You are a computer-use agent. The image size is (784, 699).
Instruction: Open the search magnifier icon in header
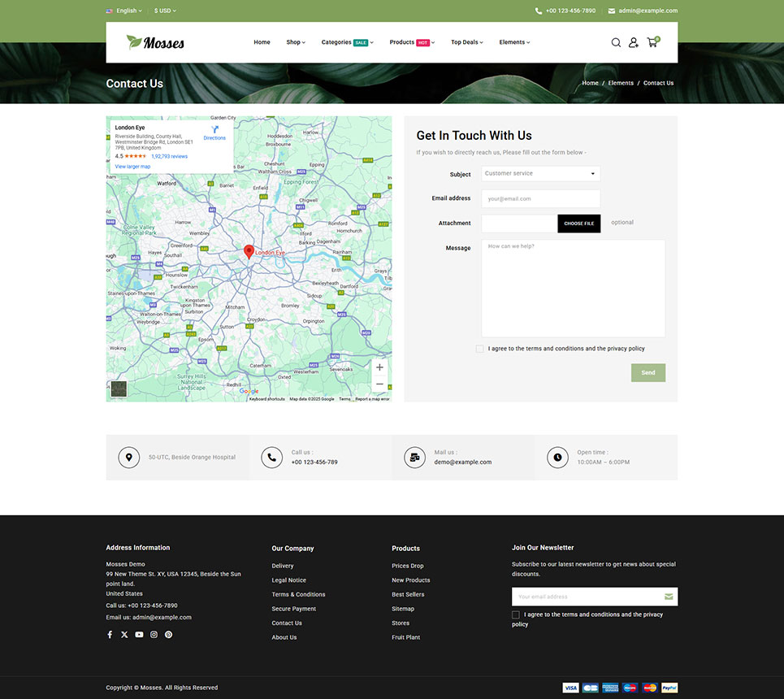pyautogui.click(x=616, y=42)
